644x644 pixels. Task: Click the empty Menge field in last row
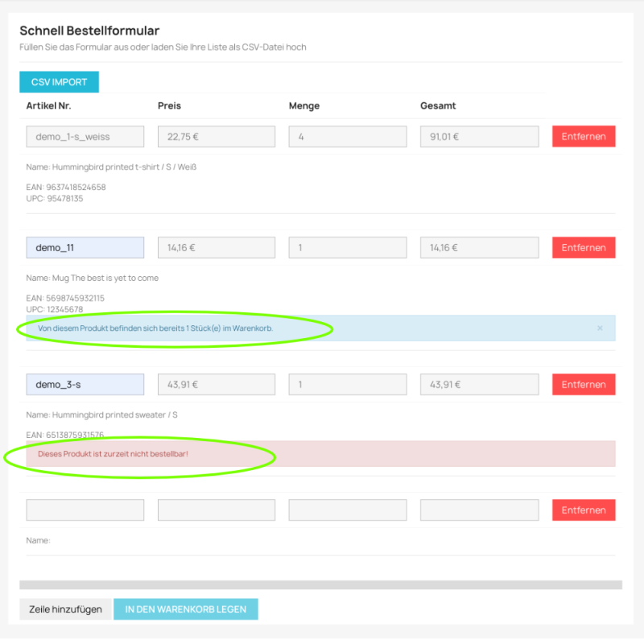347,510
